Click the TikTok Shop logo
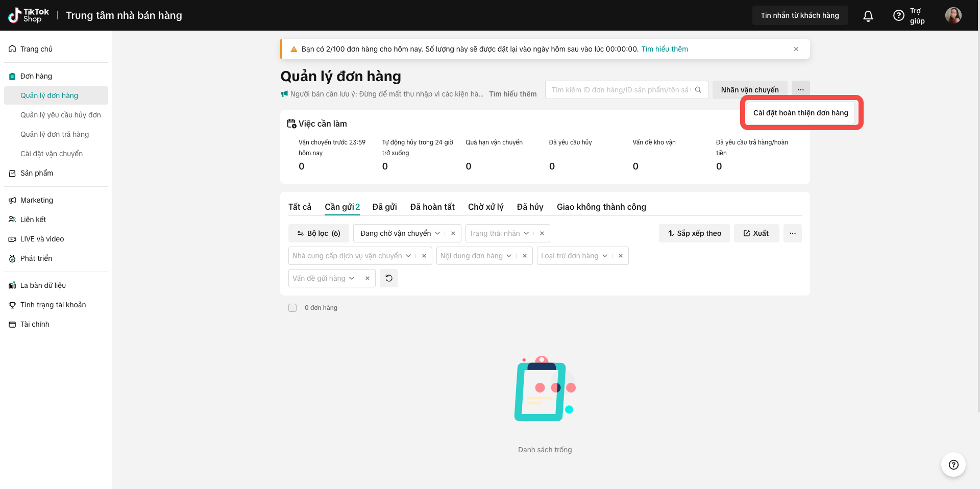Viewport: 980px width, 489px height. 29,15
